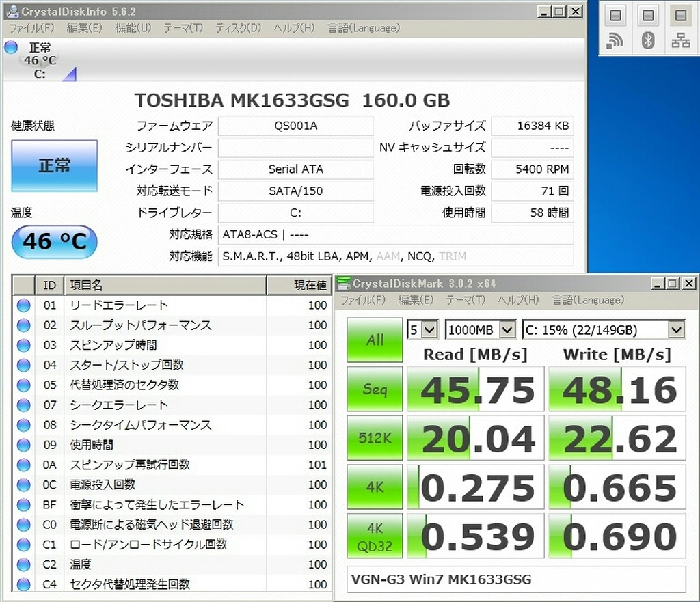Image resolution: width=700 pixels, height=602 pixels.
Task: Select the C: drive status orb at top
Action: pos(11,47)
